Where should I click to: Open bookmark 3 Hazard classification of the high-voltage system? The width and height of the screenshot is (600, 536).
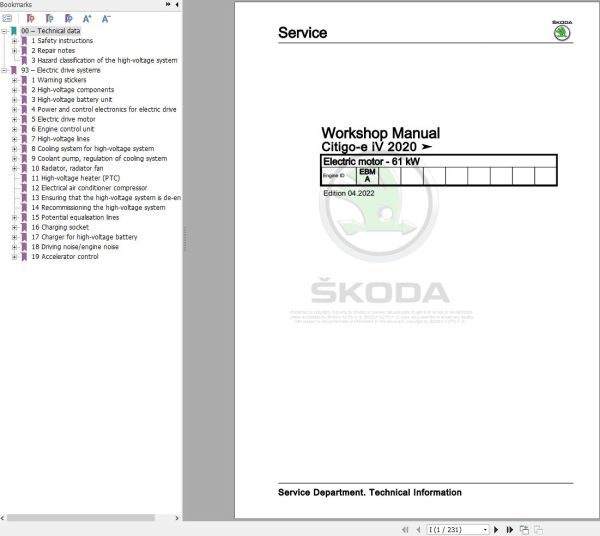pos(104,60)
